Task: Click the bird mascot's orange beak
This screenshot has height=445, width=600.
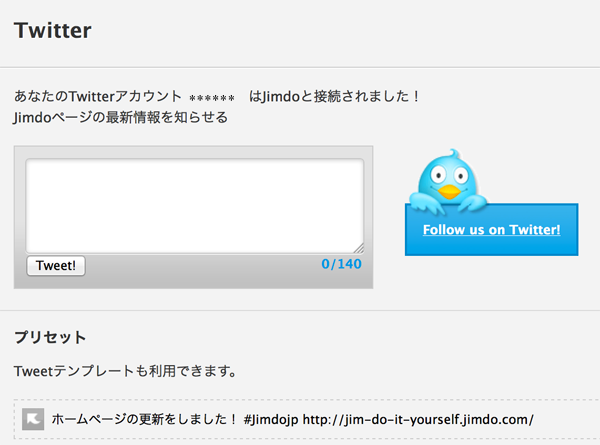Action: [449, 192]
